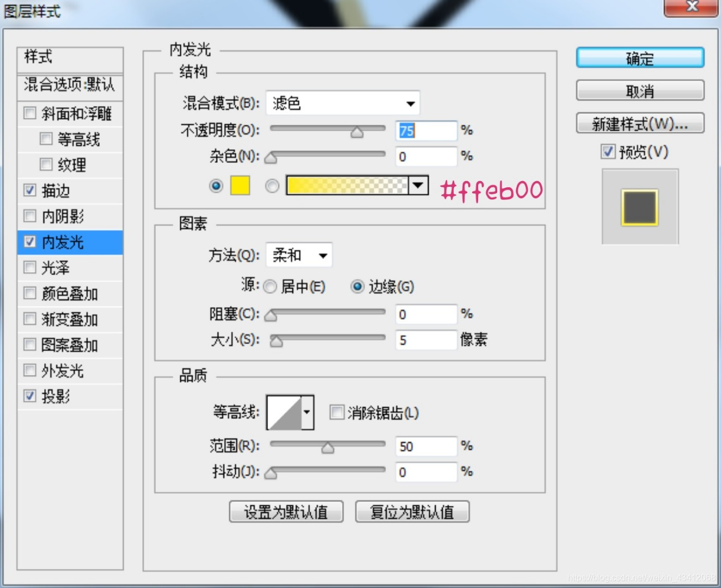Enable the 渐变叠加 checkbox
Image resolution: width=721 pixels, height=588 pixels.
(29, 318)
